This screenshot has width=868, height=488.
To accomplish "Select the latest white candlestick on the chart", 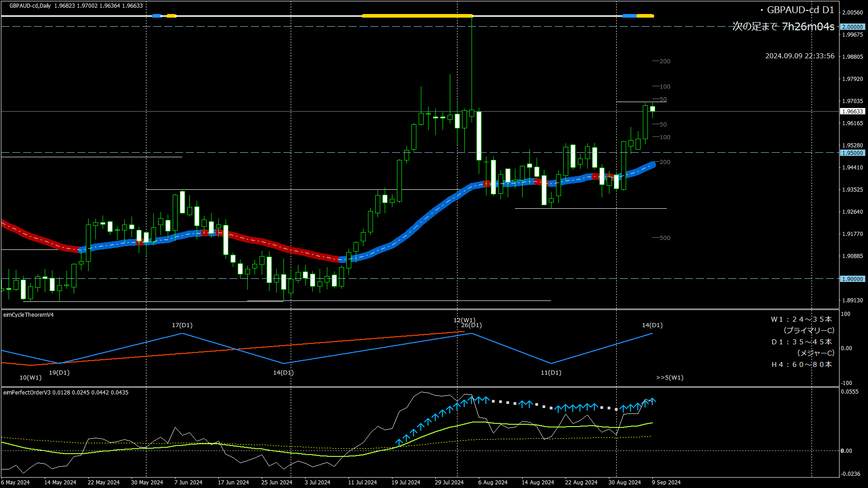I will click(652, 109).
